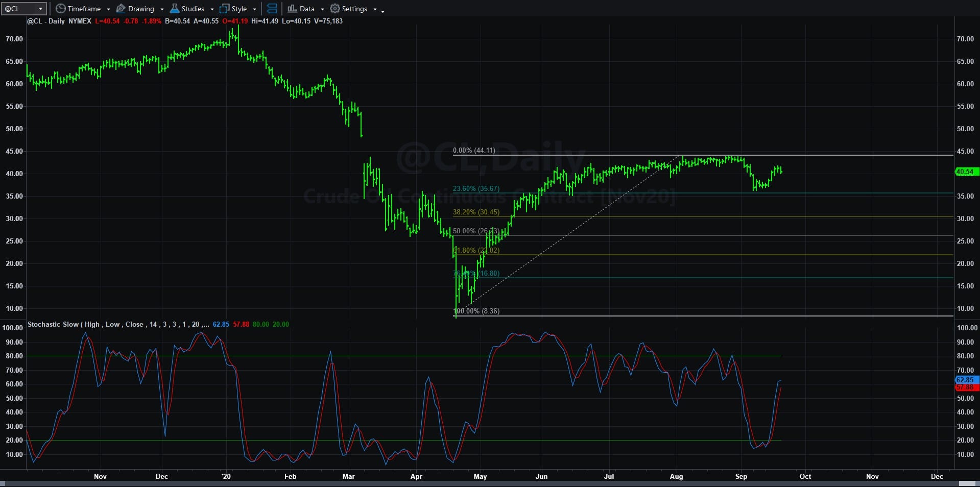Click the 'Stochastic Slow' study label
980x487 pixels.
(x=53, y=324)
